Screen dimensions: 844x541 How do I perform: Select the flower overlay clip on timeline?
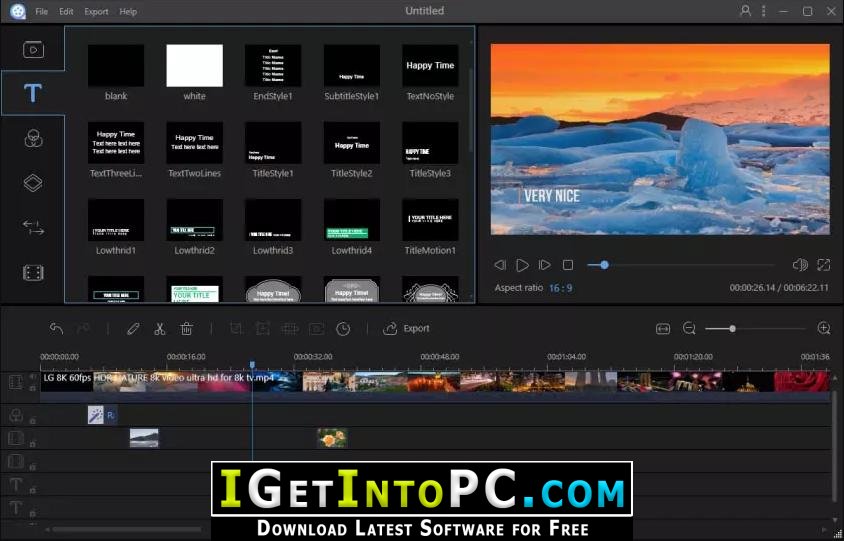(332, 438)
